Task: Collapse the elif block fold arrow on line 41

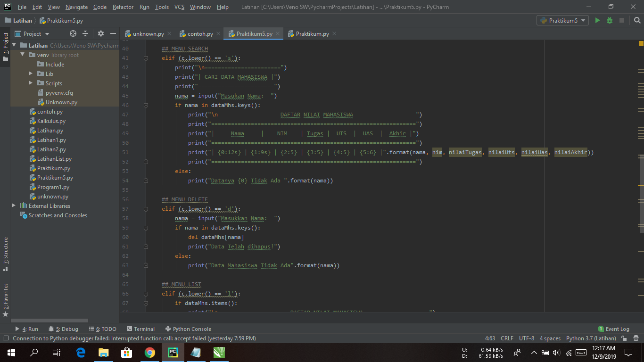Action: pyautogui.click(x=146, y=58)
